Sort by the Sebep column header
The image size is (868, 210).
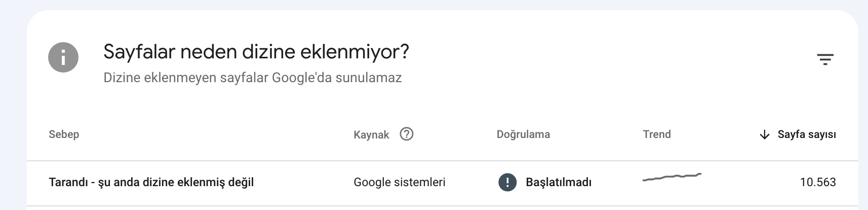[x=64, y=134]
